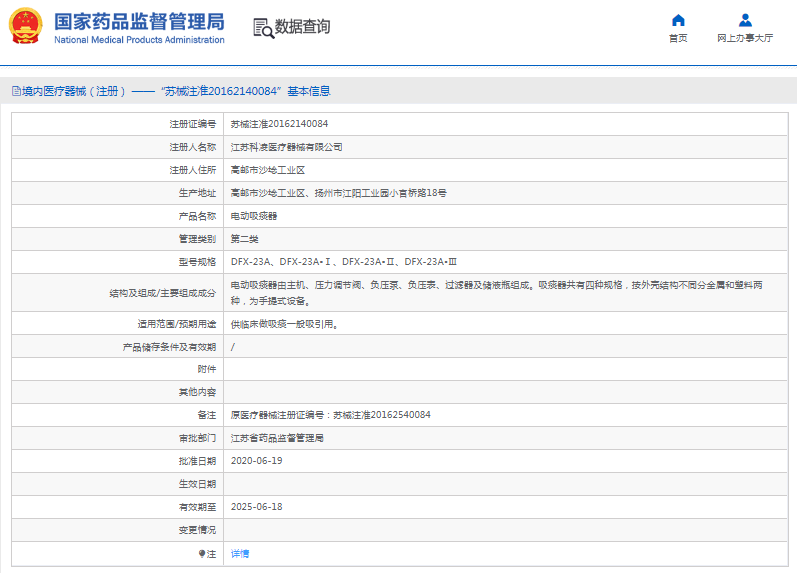Select 江苏科凌医疗器械有限公司 registrant name

[x=286, y=147]
